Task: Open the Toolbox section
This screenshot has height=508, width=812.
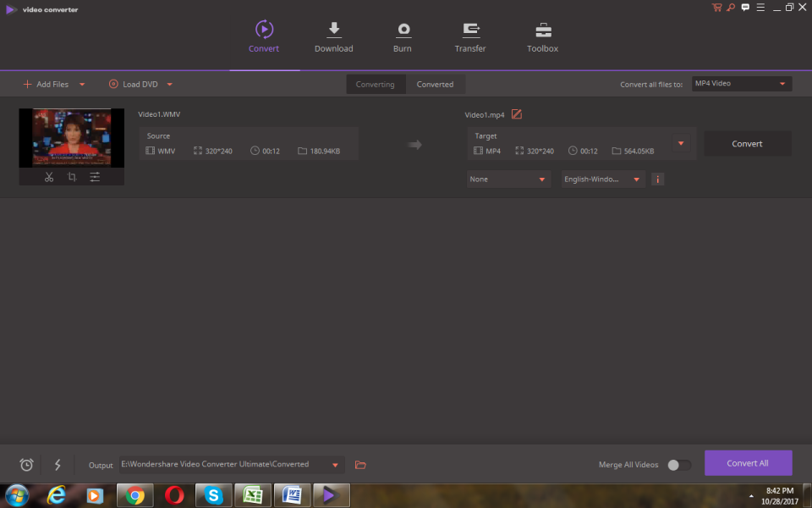Action: [543, 37]
